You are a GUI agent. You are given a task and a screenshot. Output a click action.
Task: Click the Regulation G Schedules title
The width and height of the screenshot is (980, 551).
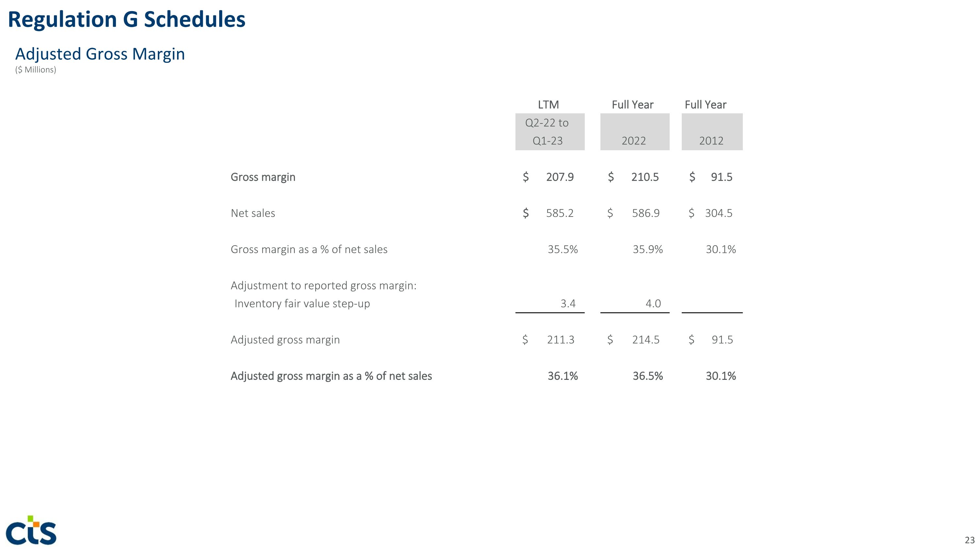pos(126,19)
